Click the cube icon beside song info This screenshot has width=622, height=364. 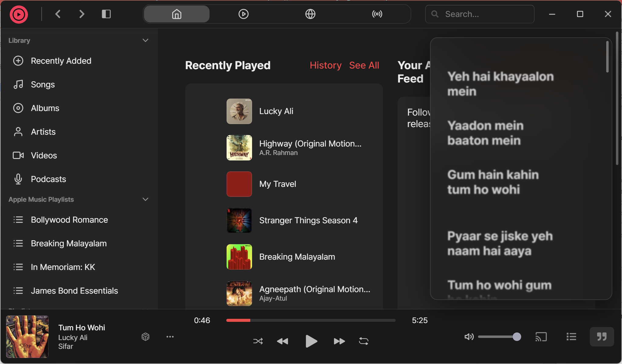(145, 337)
